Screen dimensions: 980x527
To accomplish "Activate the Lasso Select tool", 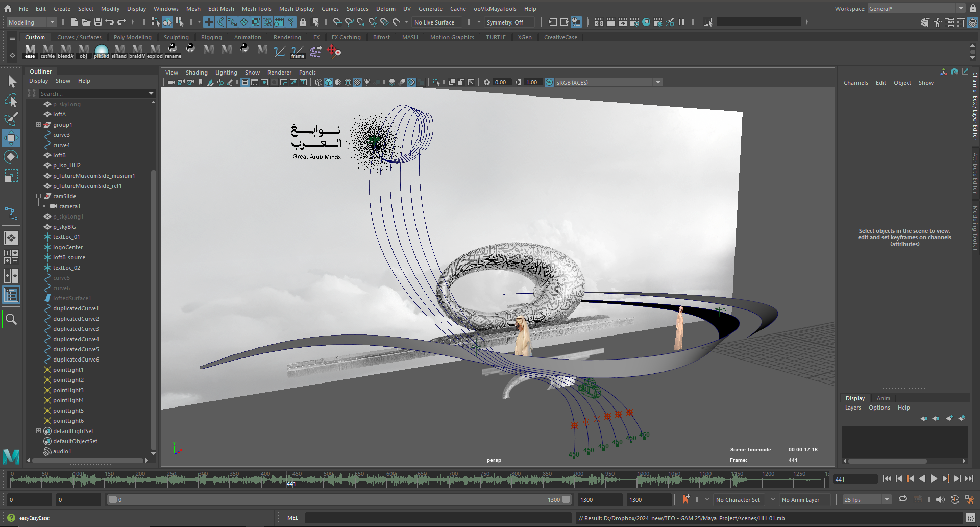I will pos(11,100).
